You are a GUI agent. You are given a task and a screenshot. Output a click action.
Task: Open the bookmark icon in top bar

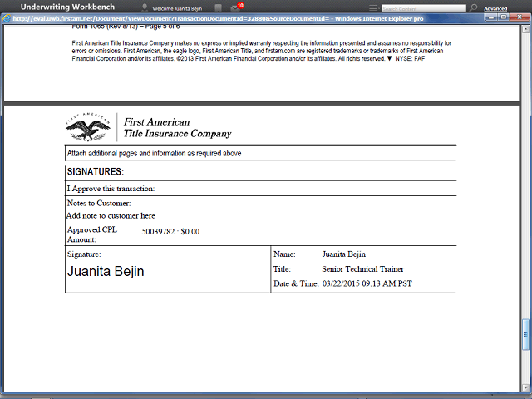point(218,7)
